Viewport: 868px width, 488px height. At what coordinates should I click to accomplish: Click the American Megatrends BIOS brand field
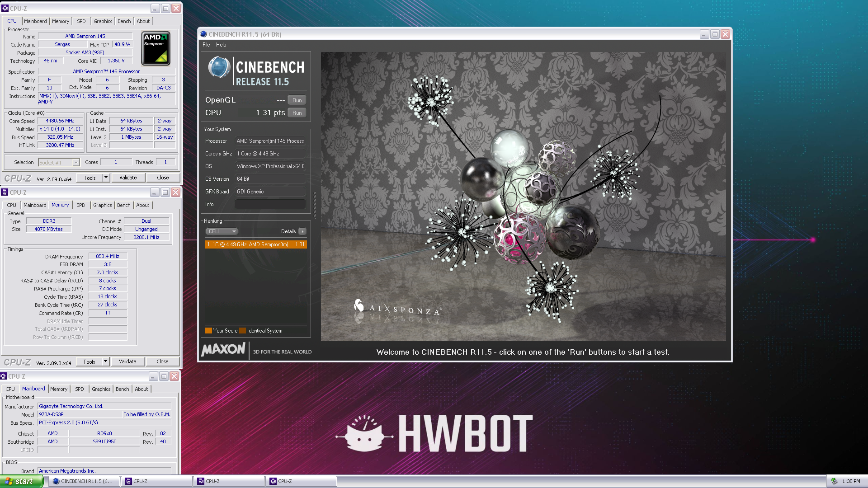coord(104,471)
